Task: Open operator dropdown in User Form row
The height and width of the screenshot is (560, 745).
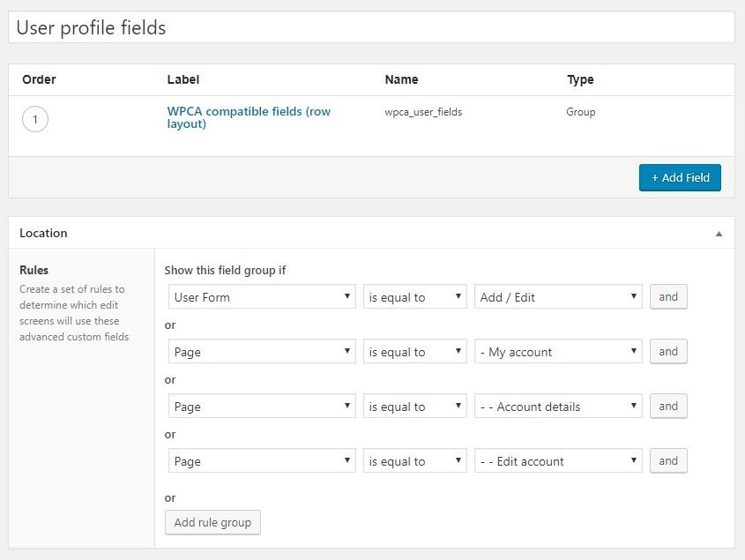Action: [414, 296]
